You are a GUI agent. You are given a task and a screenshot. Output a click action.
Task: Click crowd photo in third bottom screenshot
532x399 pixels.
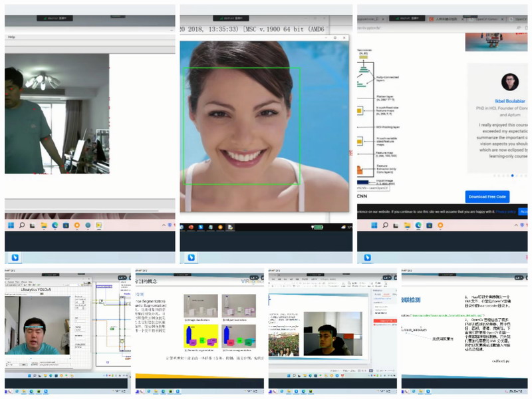click(x=284, y=344)
